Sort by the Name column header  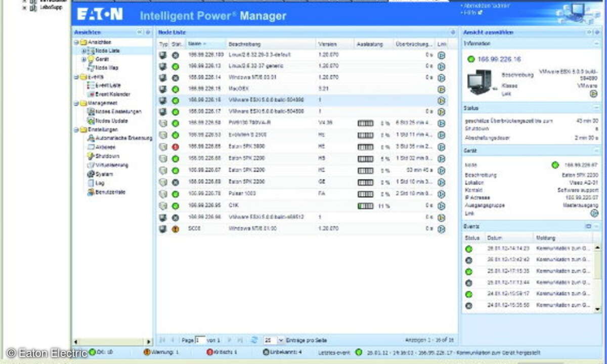pyautogui.click(x=205, y=44)
